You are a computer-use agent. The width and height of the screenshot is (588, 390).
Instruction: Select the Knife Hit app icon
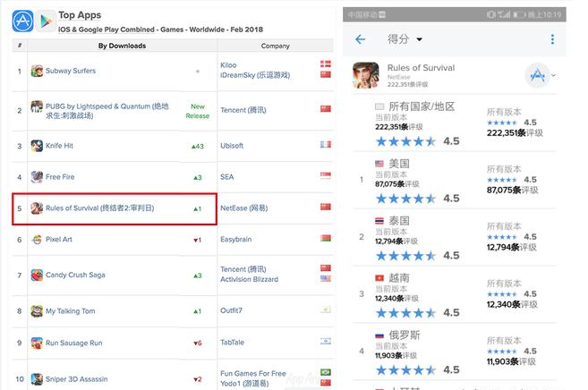click(x=37, y=145)
